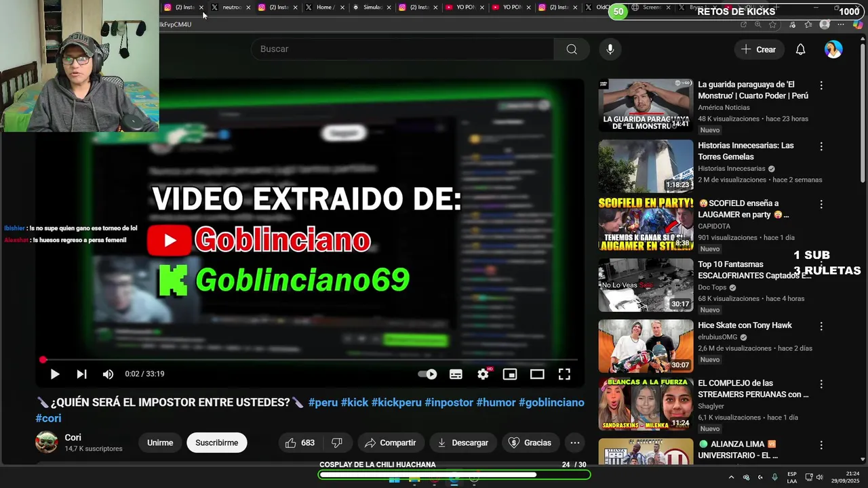Viewport: 868px width, 488px height.
Task: Start voice search with microphone icon
Action: [610, 49]
